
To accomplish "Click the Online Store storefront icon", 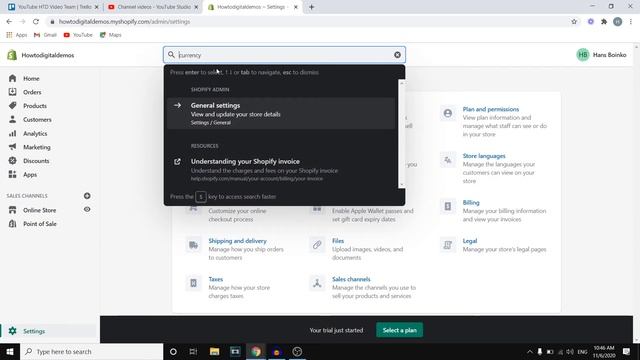I will [13, 210].
